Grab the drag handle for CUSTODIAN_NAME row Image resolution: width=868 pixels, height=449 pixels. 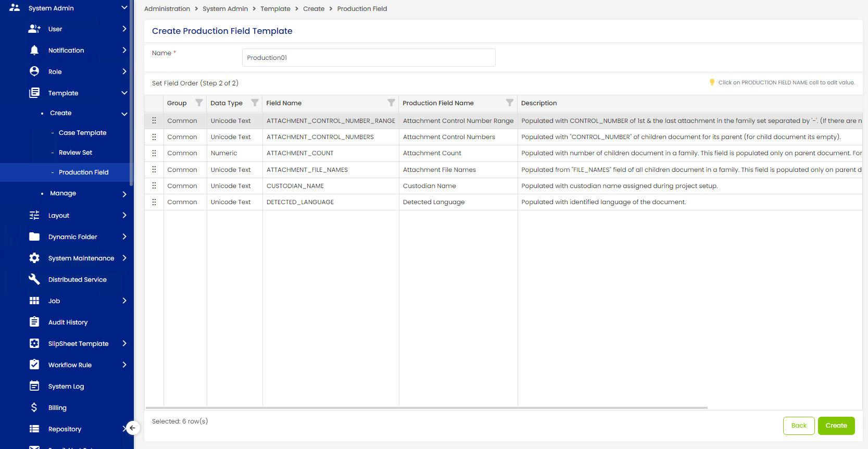point(154,185)
